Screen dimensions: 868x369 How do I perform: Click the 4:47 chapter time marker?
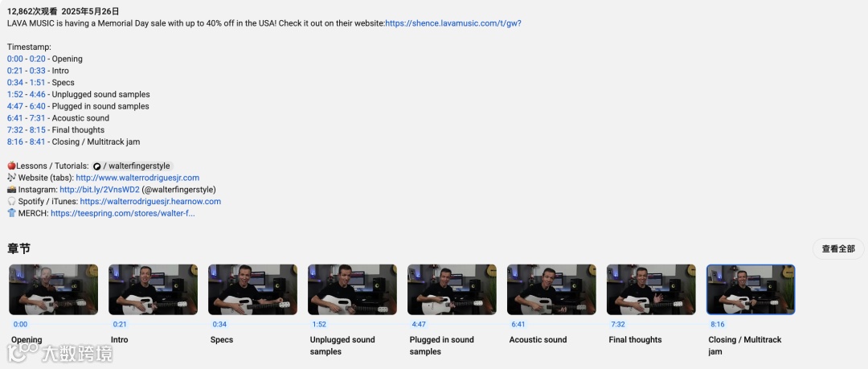pyautogui.click(x=419, y=325)
